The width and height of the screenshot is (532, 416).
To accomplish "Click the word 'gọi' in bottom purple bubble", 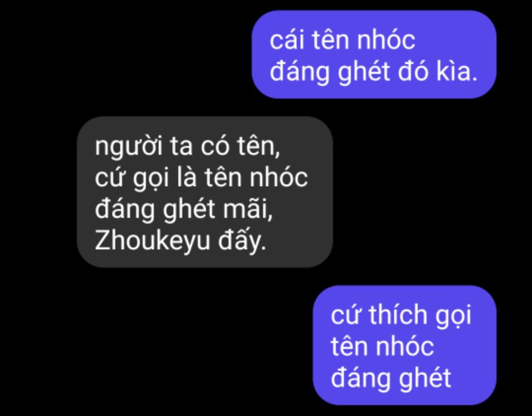I will tap(454, 316).
